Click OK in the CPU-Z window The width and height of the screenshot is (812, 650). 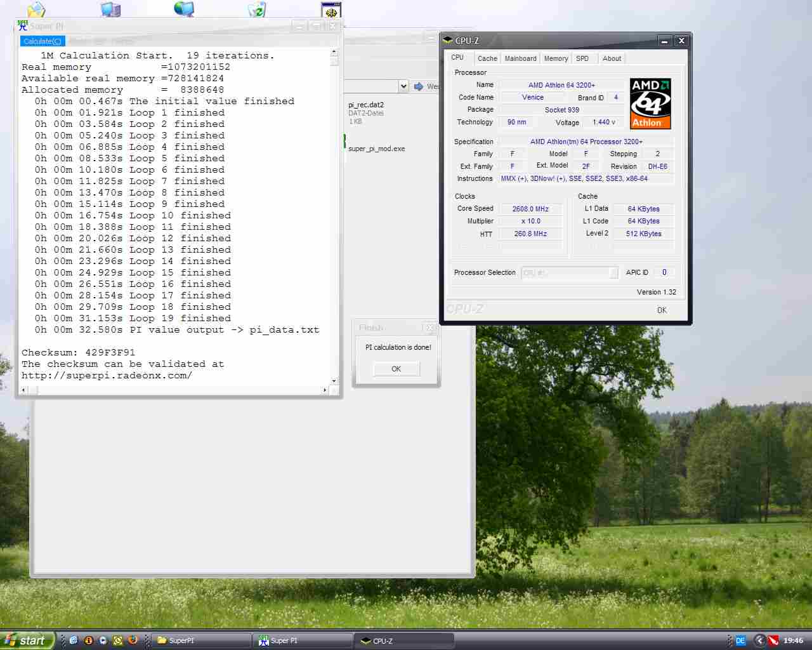coord(662,310)
